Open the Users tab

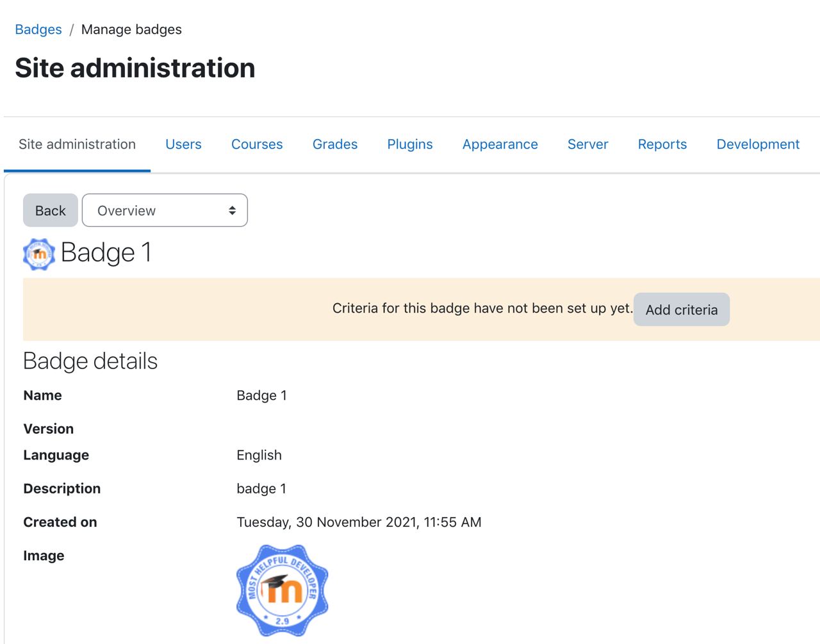point(183,144)
